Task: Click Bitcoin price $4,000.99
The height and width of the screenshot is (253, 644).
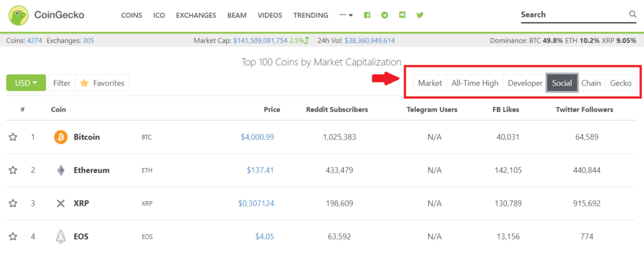Action: tap(257, 137)
